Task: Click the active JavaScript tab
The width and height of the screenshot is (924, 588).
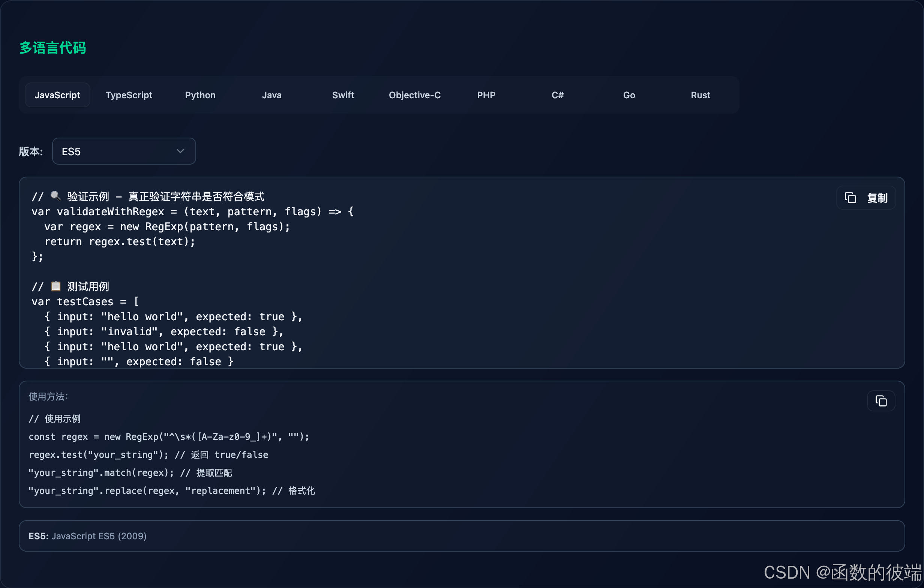Action: (57, 95)
